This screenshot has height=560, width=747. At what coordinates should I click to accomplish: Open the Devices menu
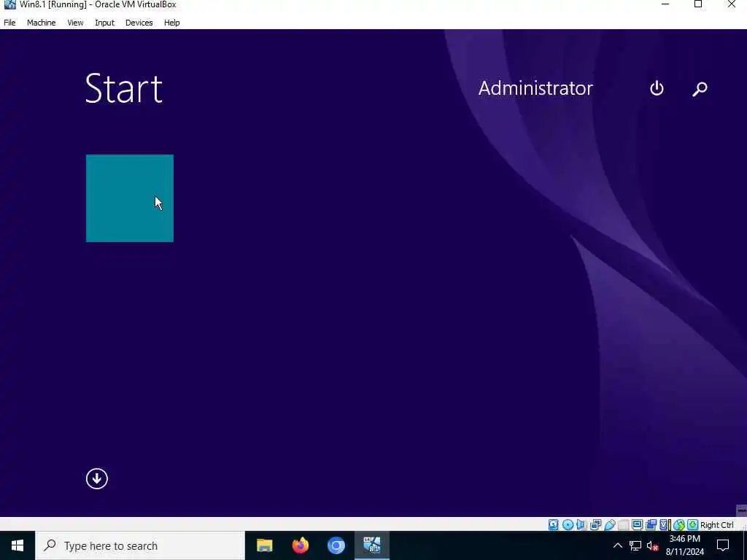(x=139, y=23)
